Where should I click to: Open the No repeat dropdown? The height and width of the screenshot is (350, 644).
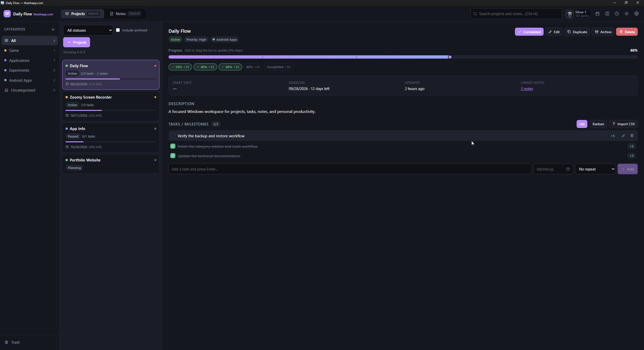point(595,169)
